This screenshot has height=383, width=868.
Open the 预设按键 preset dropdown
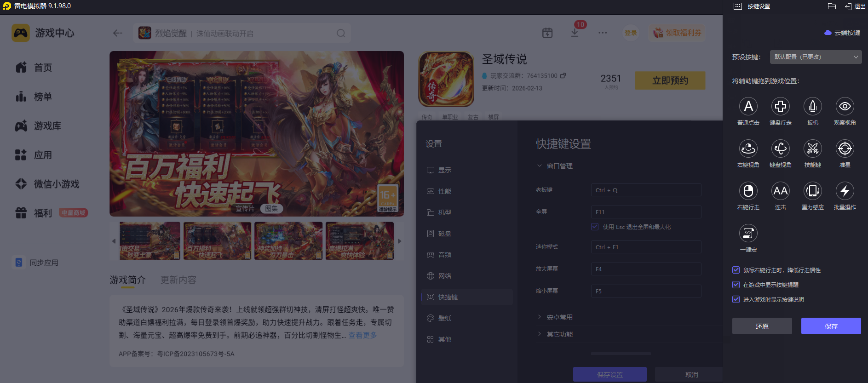coord(816,57)
